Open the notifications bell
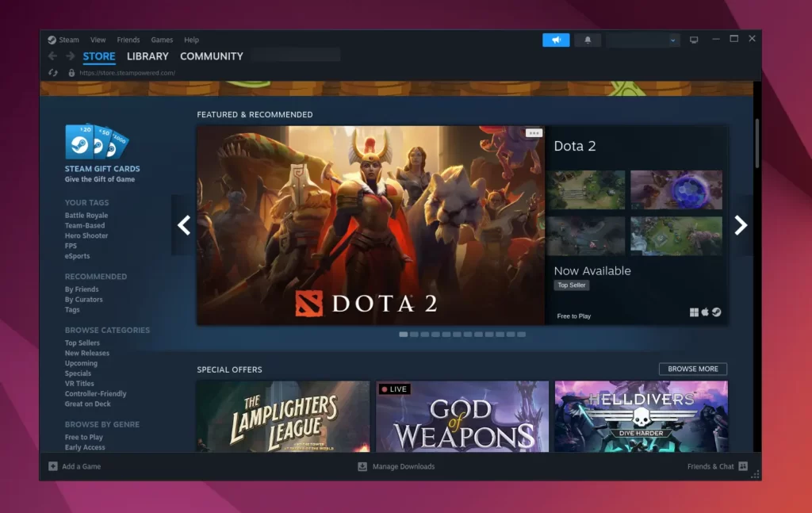This screenshot has height=513, width=812. pyautogui.click(x=588, y=40)
